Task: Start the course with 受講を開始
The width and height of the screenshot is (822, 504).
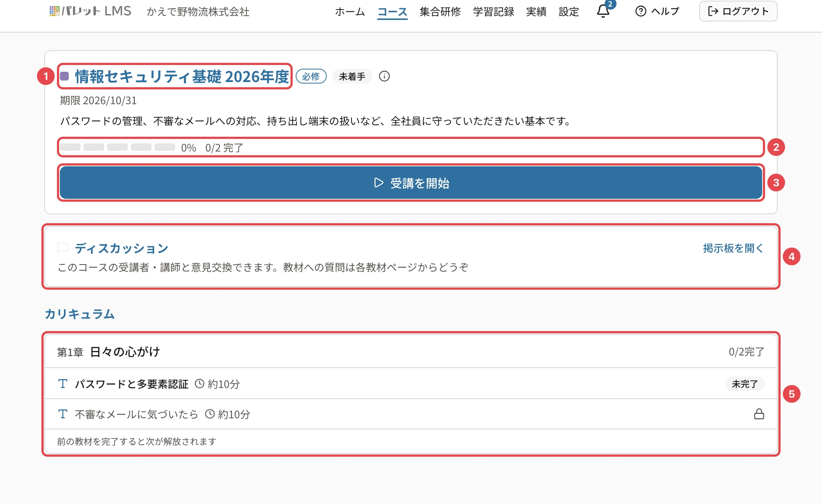Action: click(411, 183)
